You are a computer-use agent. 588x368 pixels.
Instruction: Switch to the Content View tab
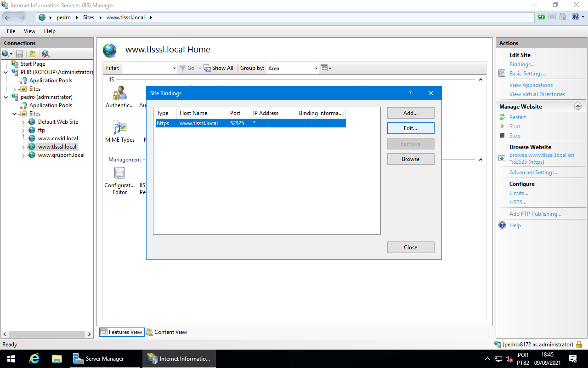166,332
